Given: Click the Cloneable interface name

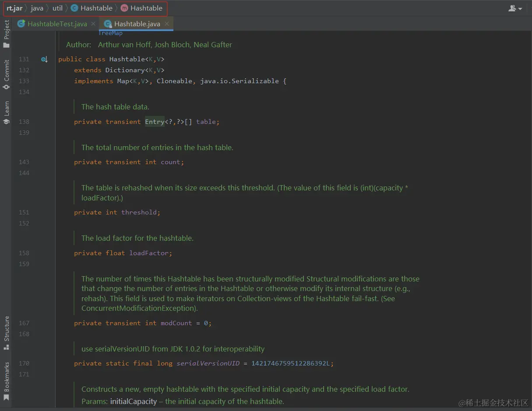Looking at the screenshot, I should [174, 81].
